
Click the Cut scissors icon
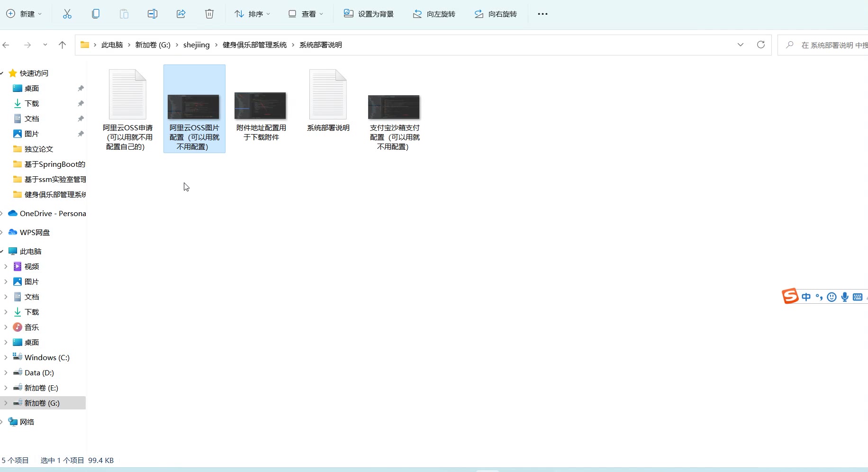pyautogui.click(x=67, y=14)
